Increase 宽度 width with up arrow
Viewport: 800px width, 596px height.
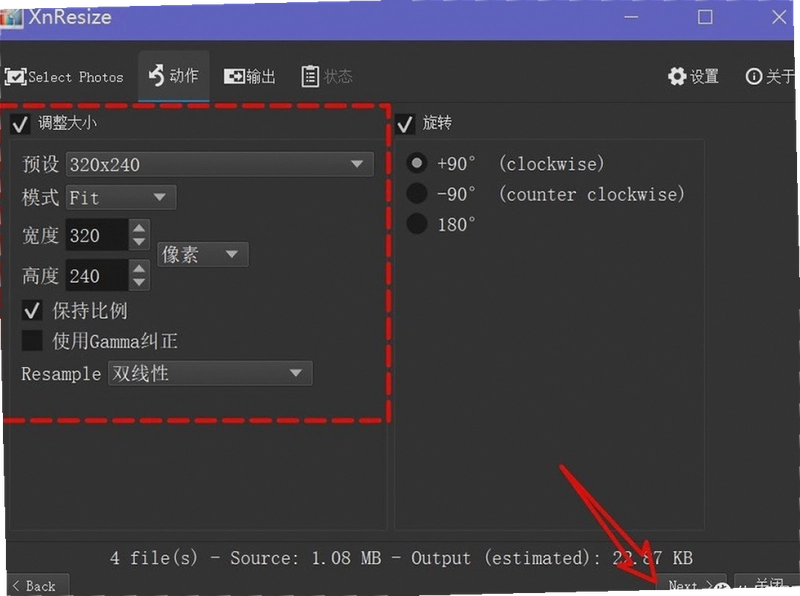(139, 228)
